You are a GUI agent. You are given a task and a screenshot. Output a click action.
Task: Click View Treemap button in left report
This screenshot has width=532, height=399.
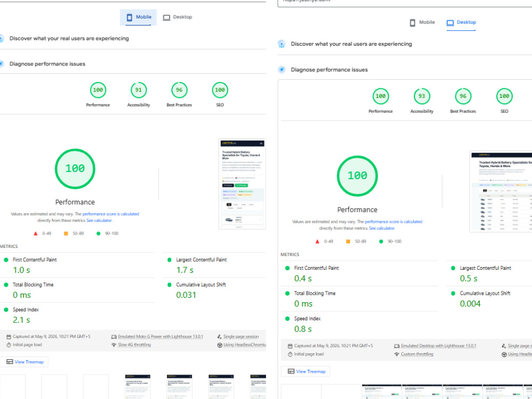click(24, 362)
